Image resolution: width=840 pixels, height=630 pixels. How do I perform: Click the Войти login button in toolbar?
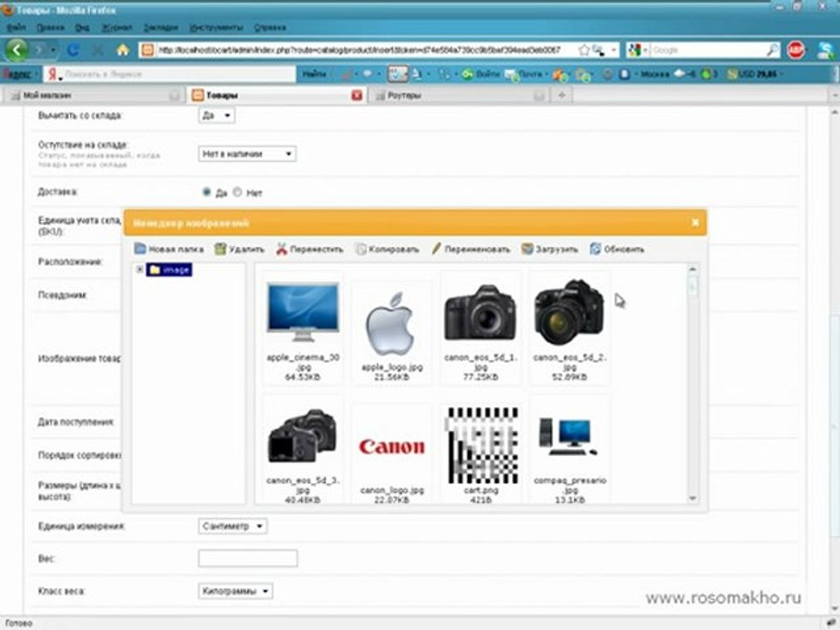point(481,73)
